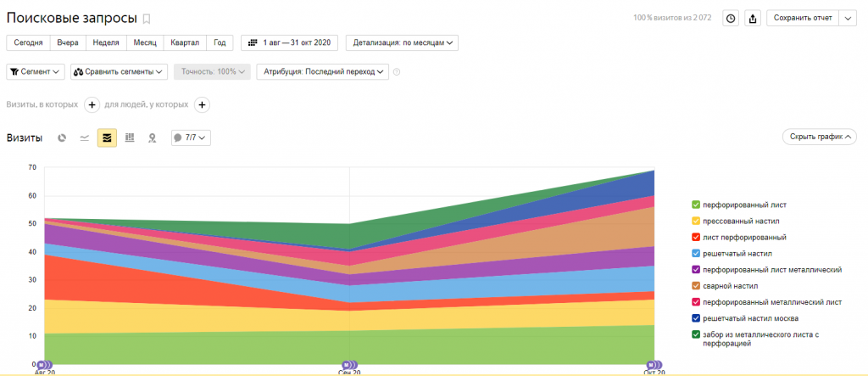Open Атрибуция: Последний переход dropdown

click(323, 72)
